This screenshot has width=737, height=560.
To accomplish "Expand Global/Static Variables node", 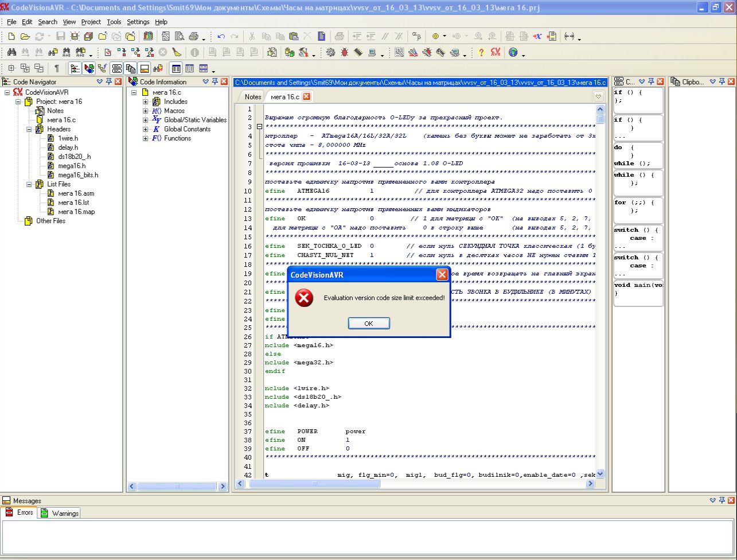I will (x=146, y=120).
